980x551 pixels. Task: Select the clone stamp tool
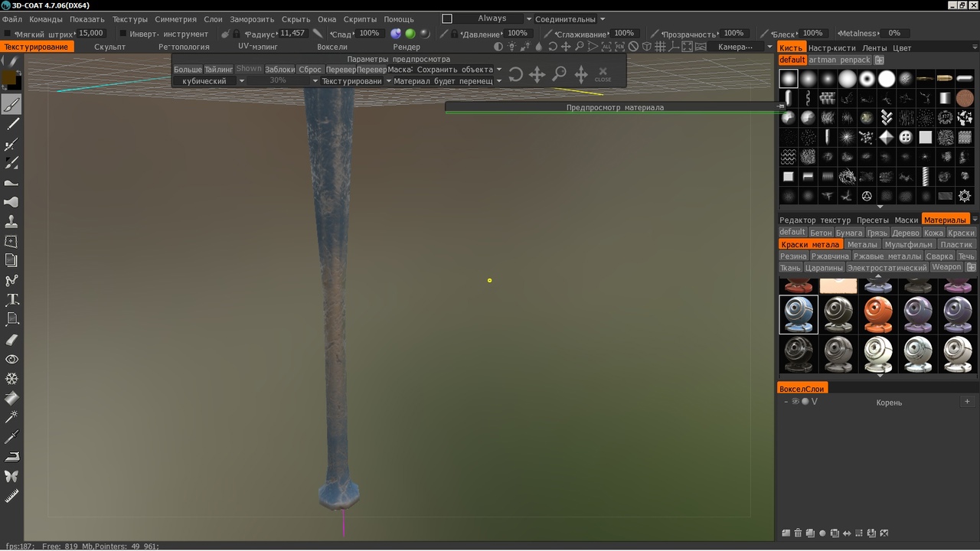click(x=11, y=221)
